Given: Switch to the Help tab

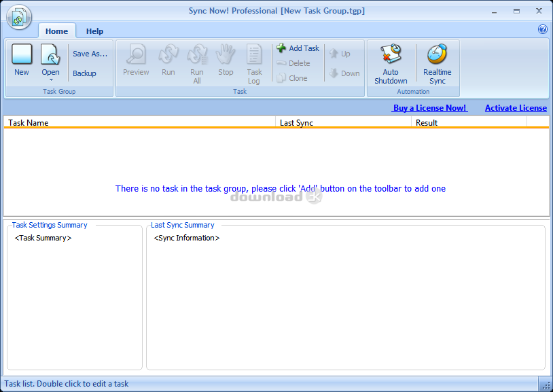Looking at the screenshot, I should [95, 31].
